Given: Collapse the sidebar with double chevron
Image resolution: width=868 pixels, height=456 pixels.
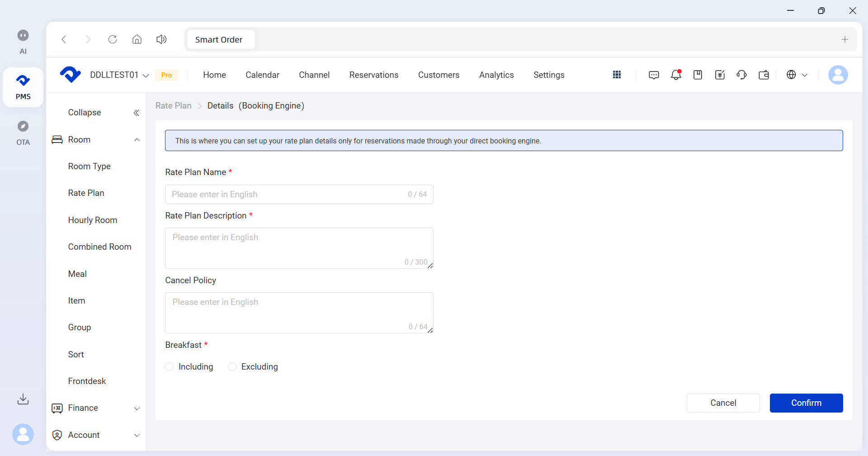Looking at the screenshot, I should 137,113.
